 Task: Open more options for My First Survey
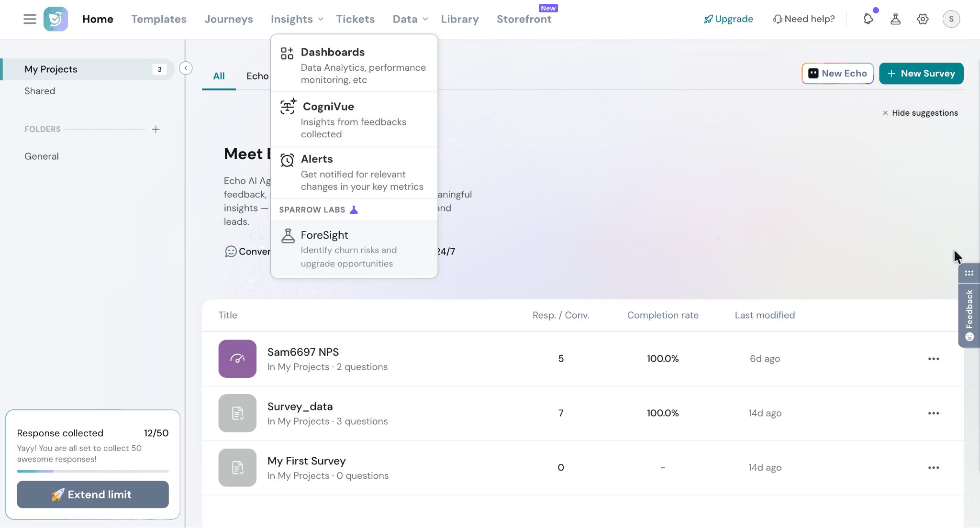934,468
